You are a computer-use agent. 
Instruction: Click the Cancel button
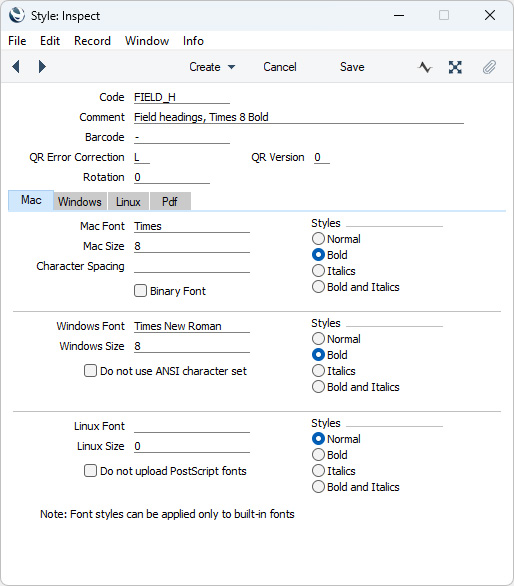pos(280,67)
